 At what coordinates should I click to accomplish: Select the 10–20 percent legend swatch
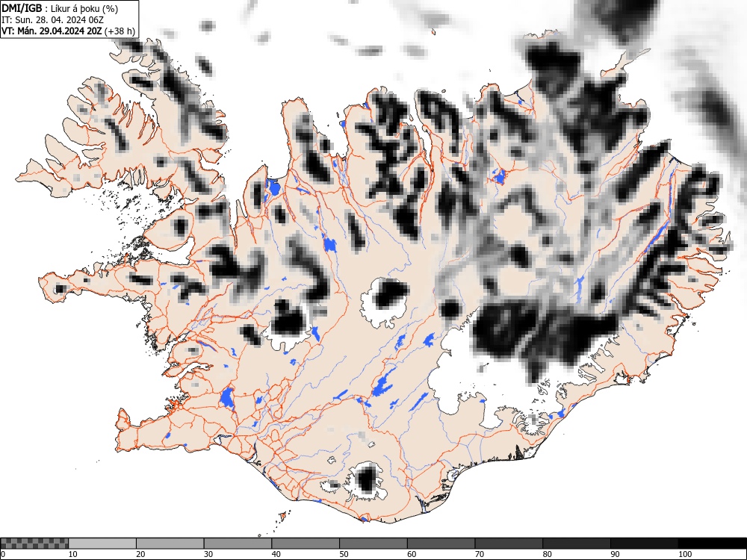pyautogui.click(x=102, y=544)
